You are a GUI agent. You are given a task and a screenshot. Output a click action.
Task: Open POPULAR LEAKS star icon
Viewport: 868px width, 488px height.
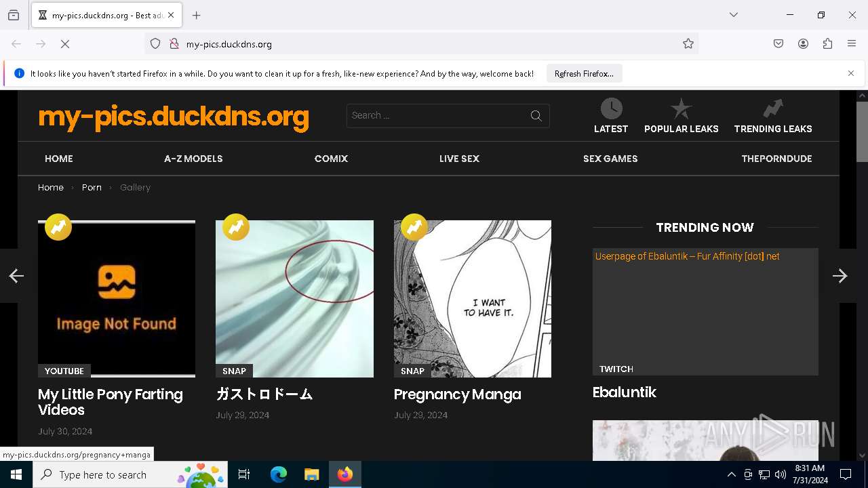(x=681, y=108)
